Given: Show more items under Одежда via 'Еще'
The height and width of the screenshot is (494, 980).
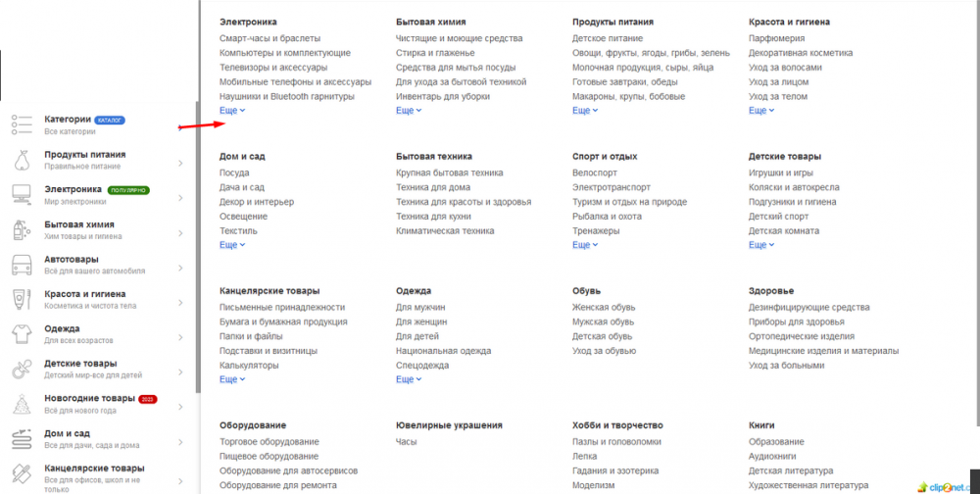Looking at the screenshot, I should tap(409, 379).
